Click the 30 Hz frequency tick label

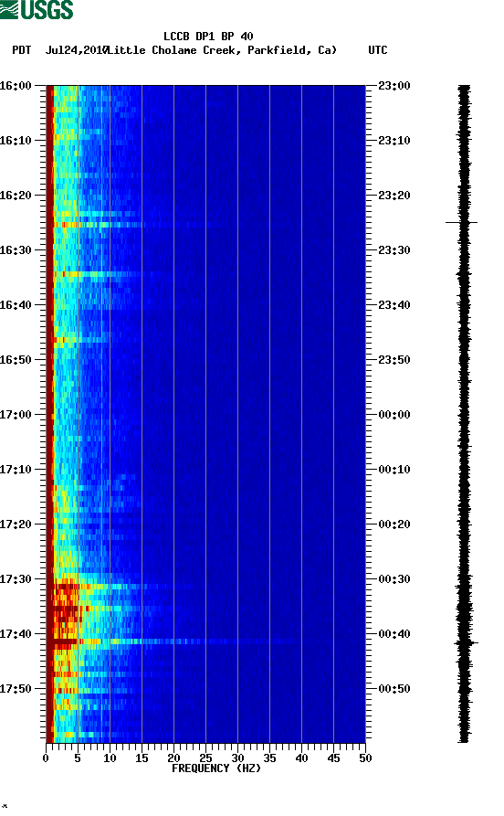tap(237, 758)
